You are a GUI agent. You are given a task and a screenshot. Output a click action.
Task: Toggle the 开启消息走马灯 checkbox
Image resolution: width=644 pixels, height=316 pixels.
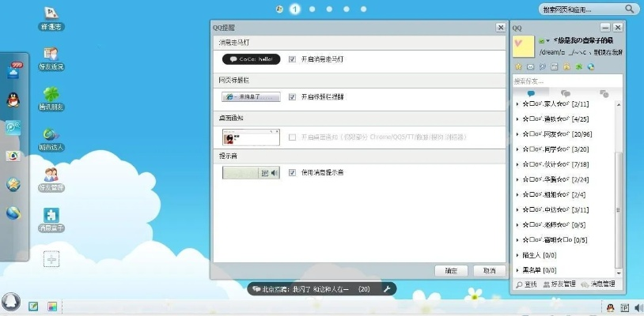[x=293, y=59]
